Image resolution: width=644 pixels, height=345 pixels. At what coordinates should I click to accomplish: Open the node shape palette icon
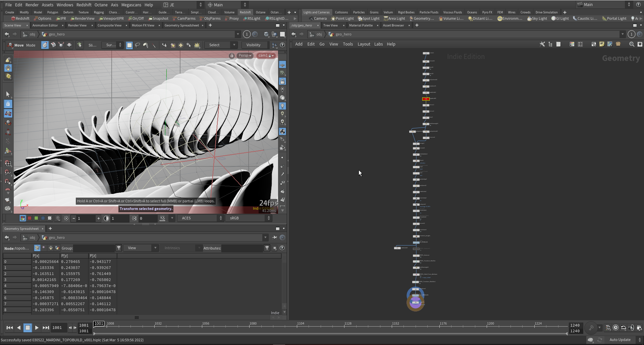click(x=580, y=44)
